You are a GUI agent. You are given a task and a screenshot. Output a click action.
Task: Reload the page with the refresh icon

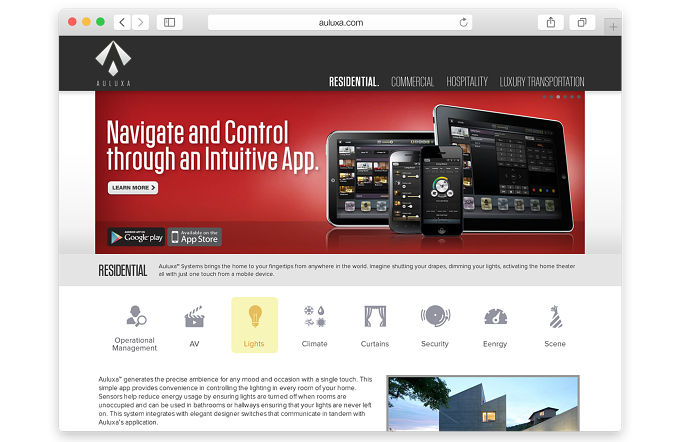point(463,23)
